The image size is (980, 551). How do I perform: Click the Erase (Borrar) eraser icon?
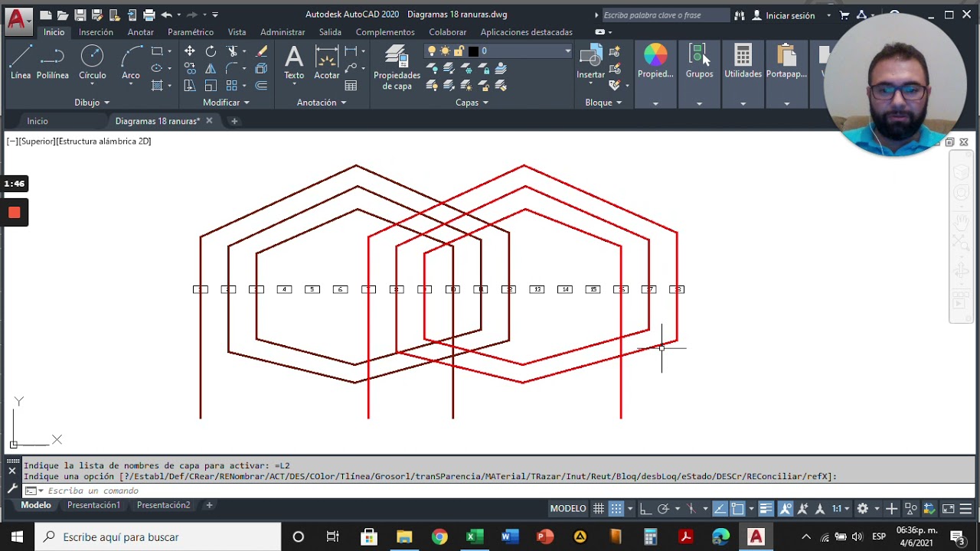(261, 51)
